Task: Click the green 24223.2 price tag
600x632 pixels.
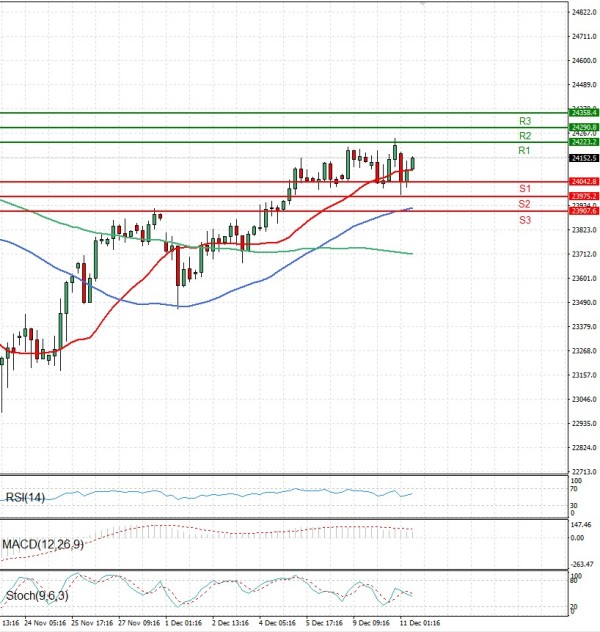Action: click(x=583, y=143)
